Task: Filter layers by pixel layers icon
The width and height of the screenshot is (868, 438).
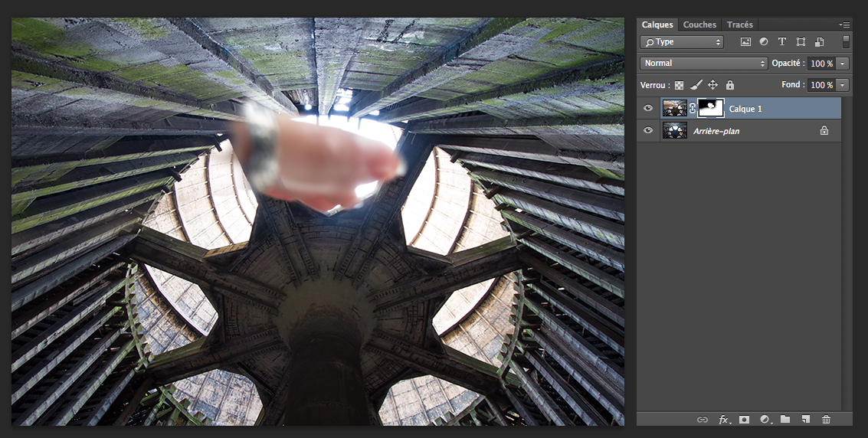Action: click(745, 42)
